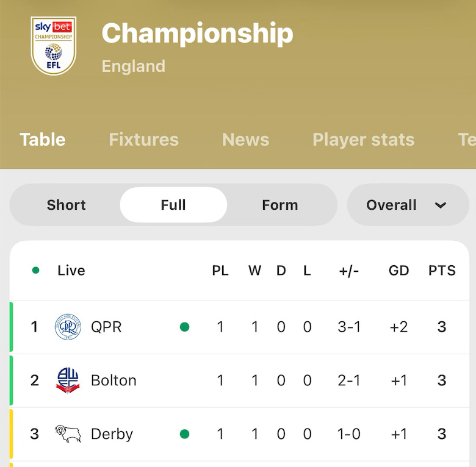Tap the chevron arrow next to Overall
This screenshot has width=476, height=467.
click(440, 205)
